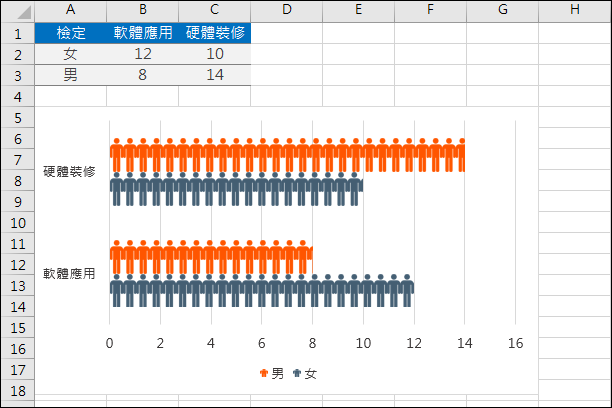612x408 pixels.
Task: Select column F header
Action: tap(430, 11)
